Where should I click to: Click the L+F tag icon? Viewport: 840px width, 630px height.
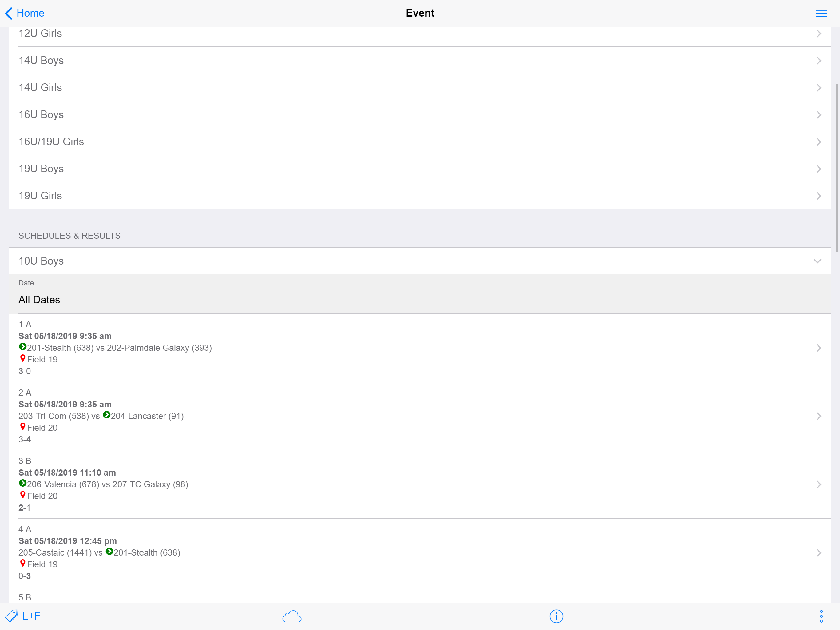tap(11, 616)
